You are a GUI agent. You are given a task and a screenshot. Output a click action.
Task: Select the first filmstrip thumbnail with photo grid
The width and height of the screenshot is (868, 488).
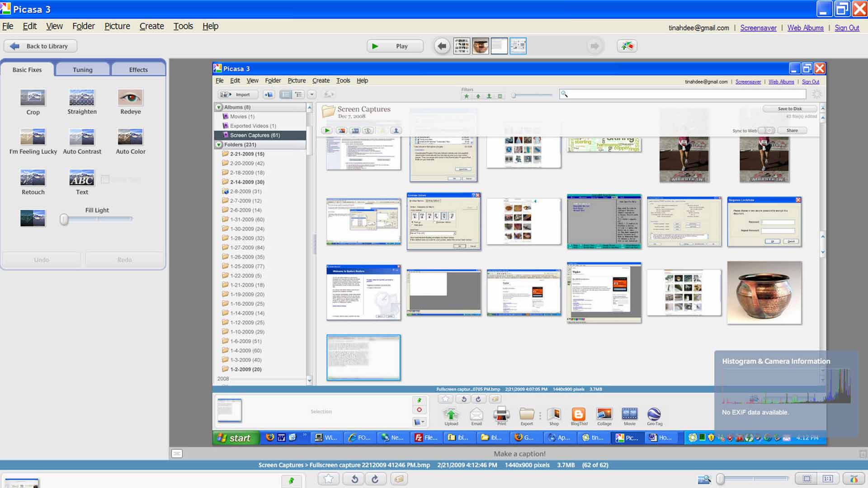tap(462, 46)
